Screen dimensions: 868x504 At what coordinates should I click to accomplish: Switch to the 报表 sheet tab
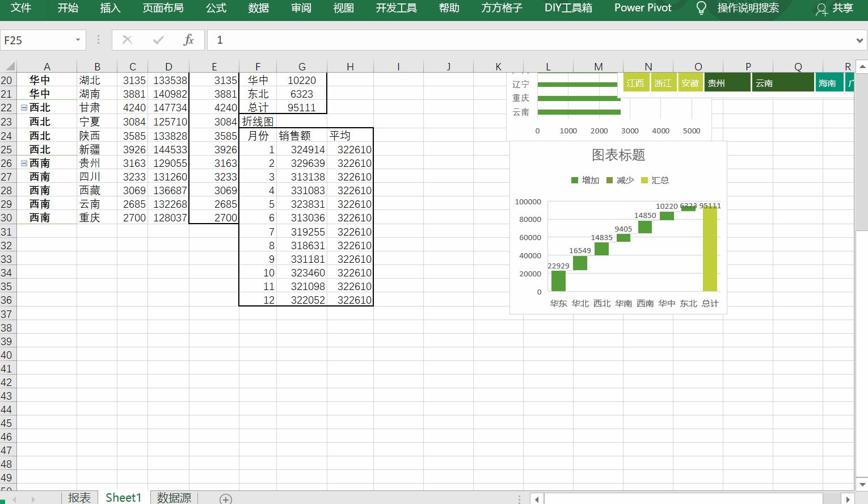pos(79,498)
